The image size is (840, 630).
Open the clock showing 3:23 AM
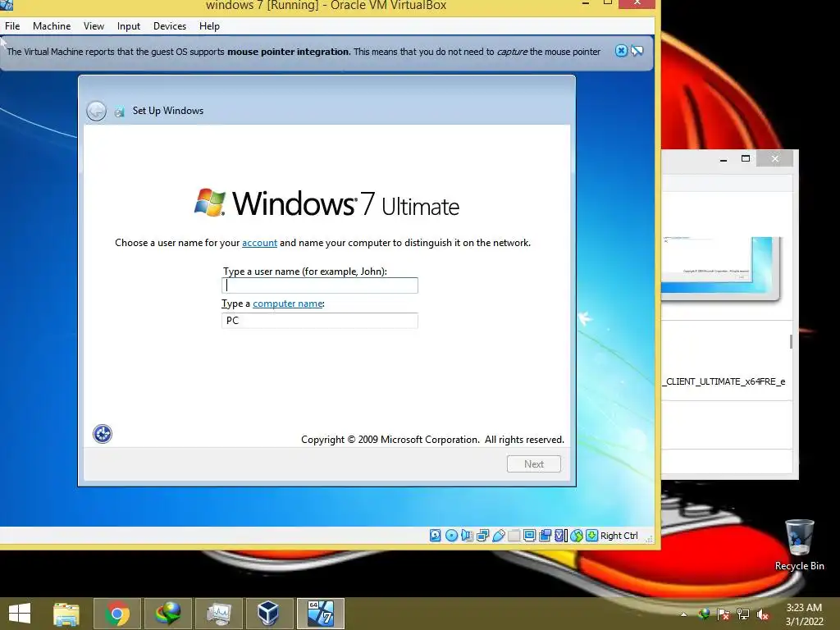click(804, 614)
